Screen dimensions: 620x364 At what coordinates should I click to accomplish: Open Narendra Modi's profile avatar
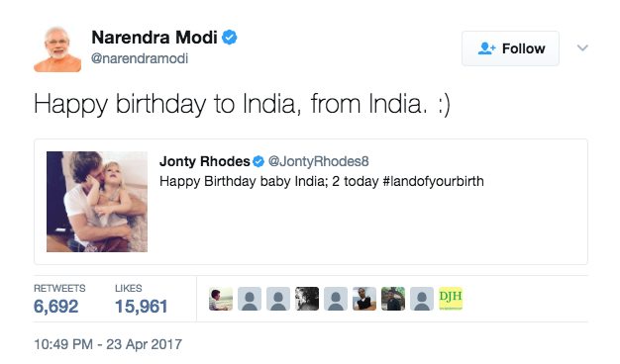[x=57, y=48]
